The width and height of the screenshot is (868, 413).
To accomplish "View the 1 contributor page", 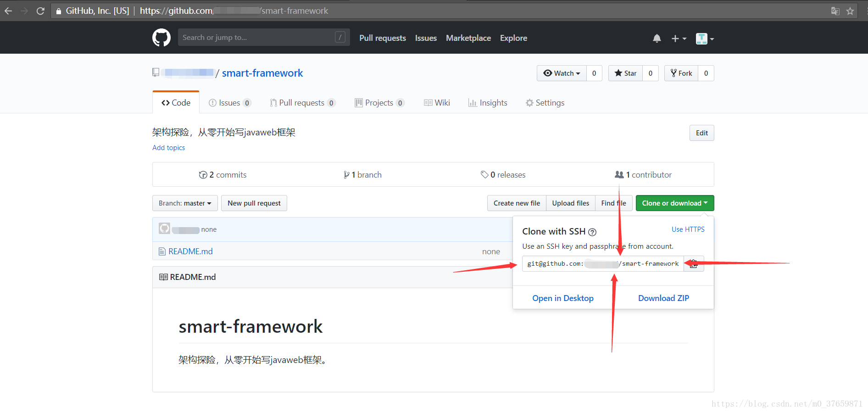I will [643, 175].
